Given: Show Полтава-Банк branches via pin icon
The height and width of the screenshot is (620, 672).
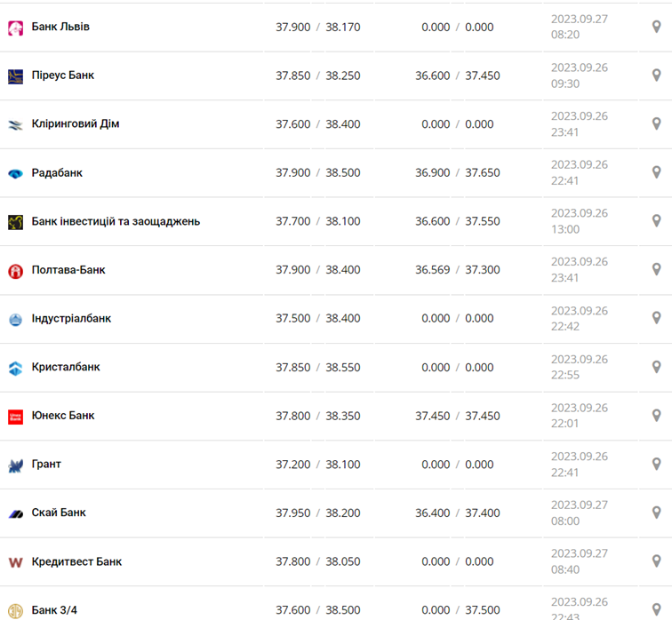Looking at the screenshot, I should (657, 269).
